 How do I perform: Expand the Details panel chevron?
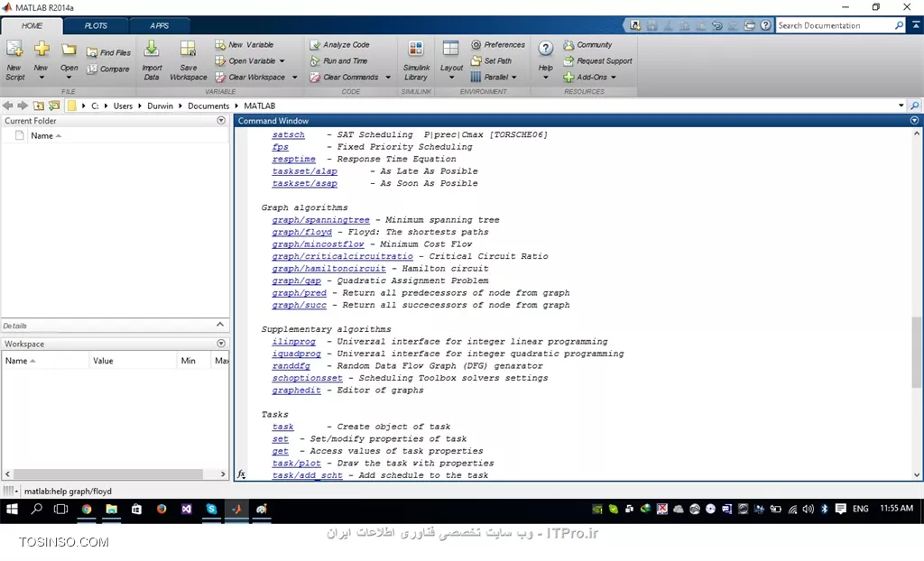[x=220, y=325]
